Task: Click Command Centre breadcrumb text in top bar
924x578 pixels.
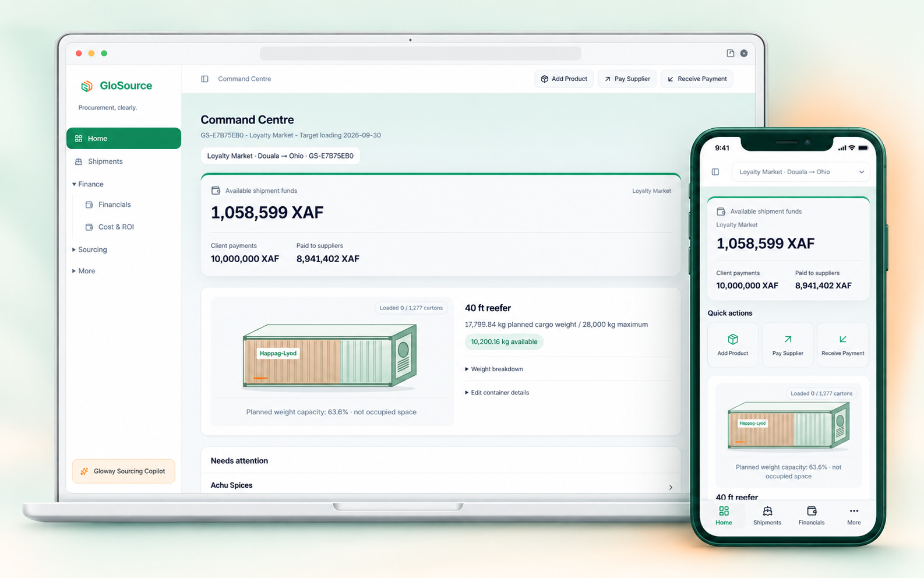Action: click(245, 79)
